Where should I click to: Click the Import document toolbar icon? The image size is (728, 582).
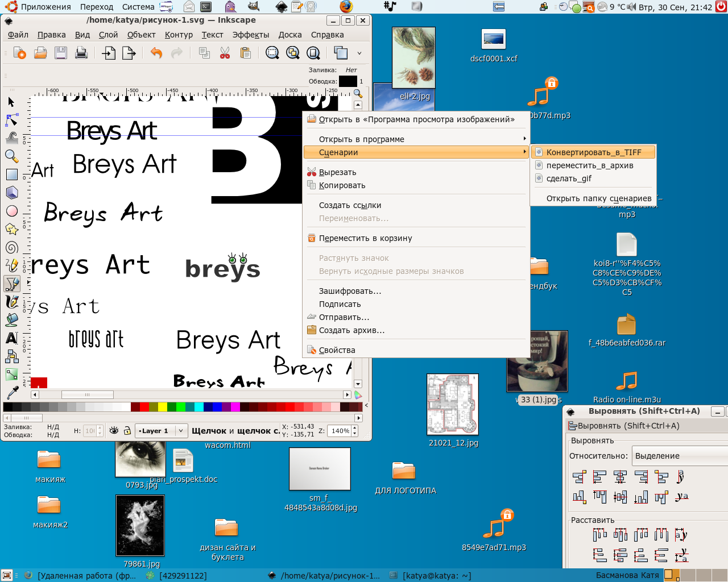pyautogui.click(x=108, y=53)
